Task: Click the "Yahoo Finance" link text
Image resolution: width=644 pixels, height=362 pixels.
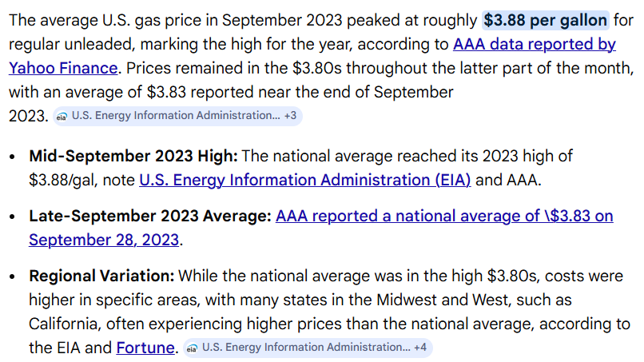Action: coord(63,68)
